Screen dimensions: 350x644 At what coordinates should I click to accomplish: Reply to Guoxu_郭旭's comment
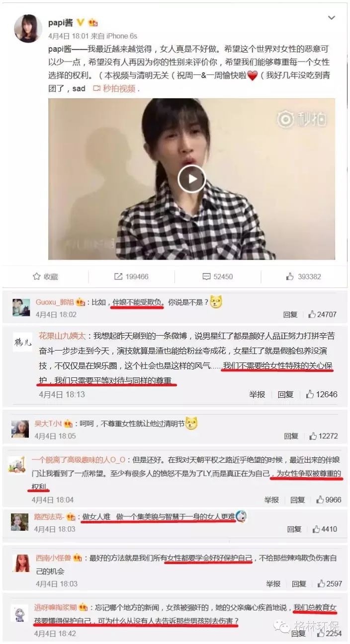tap(290, 314)
